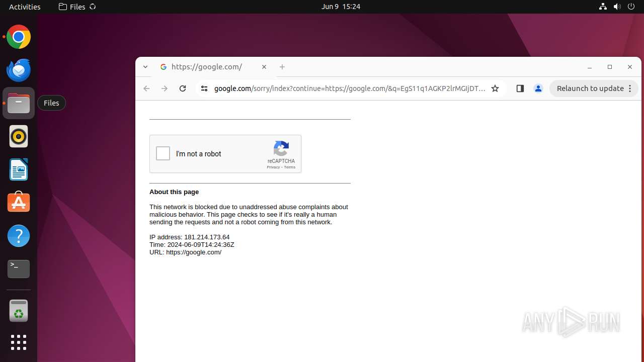The width and height of the screenshot is (644, 362).
Task: Open the reCAPTCHA Terms link
Action: pos(290,167)
